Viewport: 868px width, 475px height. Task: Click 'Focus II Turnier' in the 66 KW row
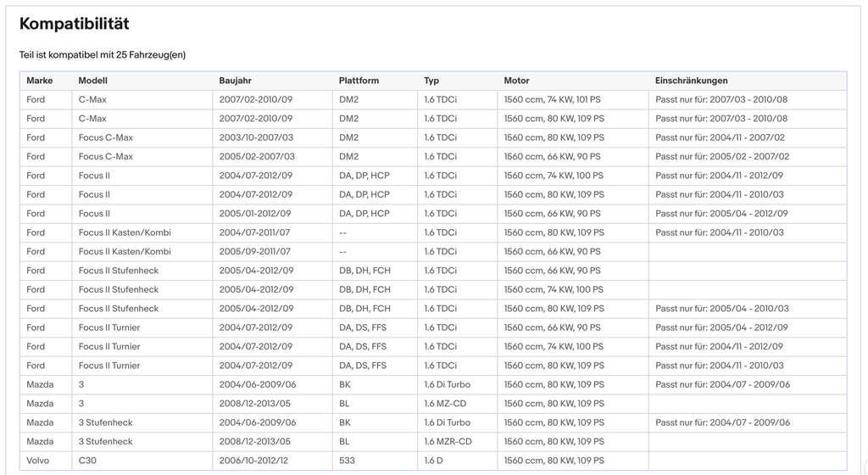pos(109,327)
